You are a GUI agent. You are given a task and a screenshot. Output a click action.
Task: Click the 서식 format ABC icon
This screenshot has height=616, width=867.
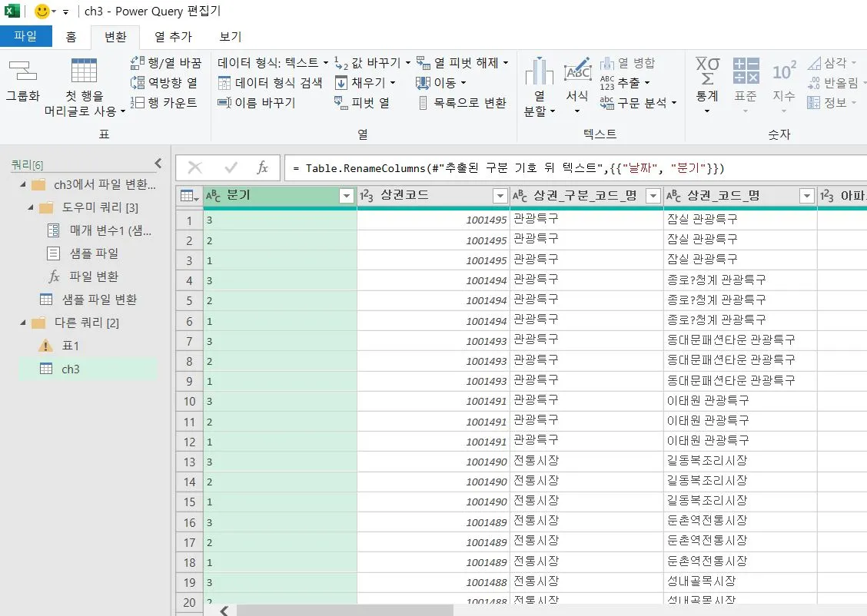(x=577, y=71)
